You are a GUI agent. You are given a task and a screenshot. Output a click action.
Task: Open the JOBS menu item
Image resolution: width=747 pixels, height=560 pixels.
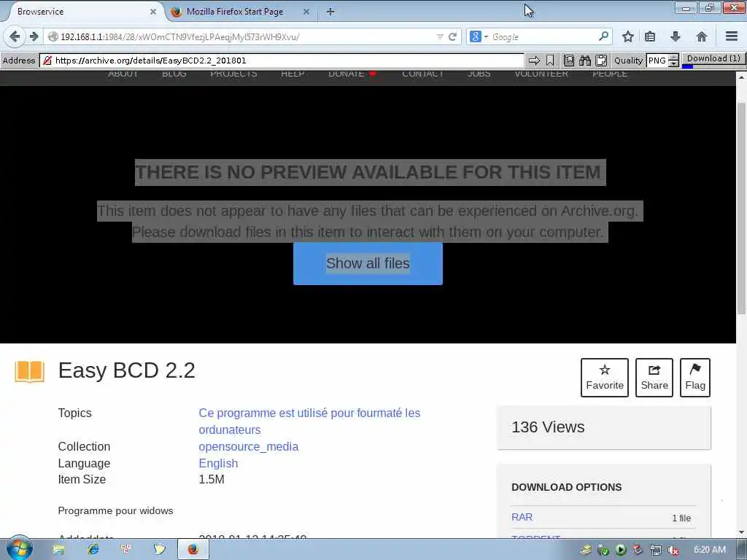(479, 74)
